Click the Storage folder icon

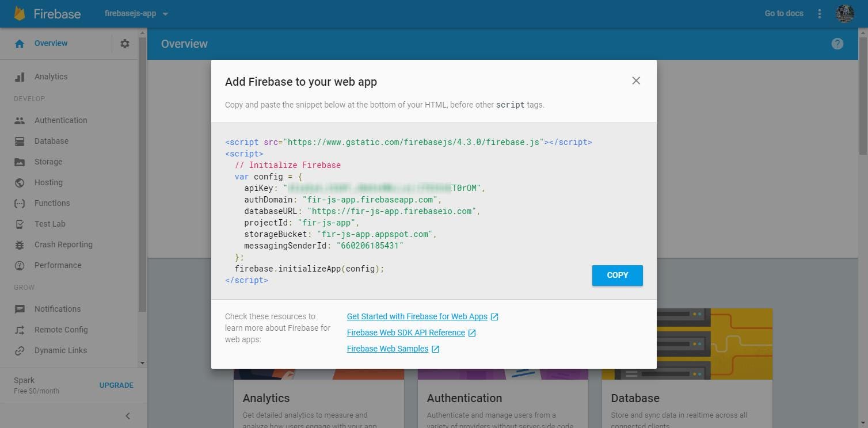click(x=20, y=162)
